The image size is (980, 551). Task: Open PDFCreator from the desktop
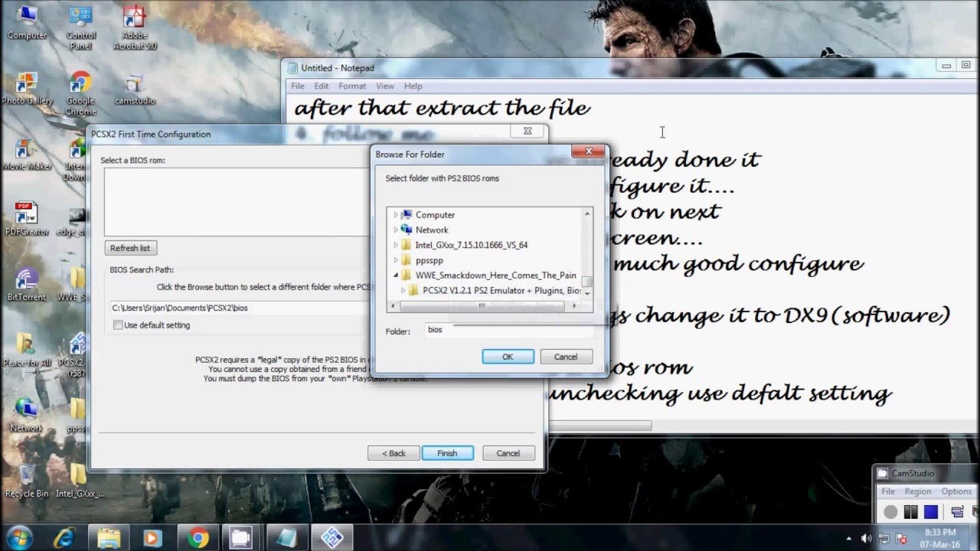(x=27, y=218)
